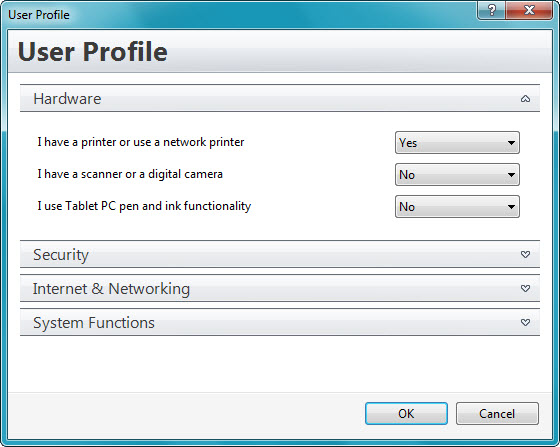Click the scanner dropdown arrow
This screenshot has height=447, width=560.
click(511, 175)
